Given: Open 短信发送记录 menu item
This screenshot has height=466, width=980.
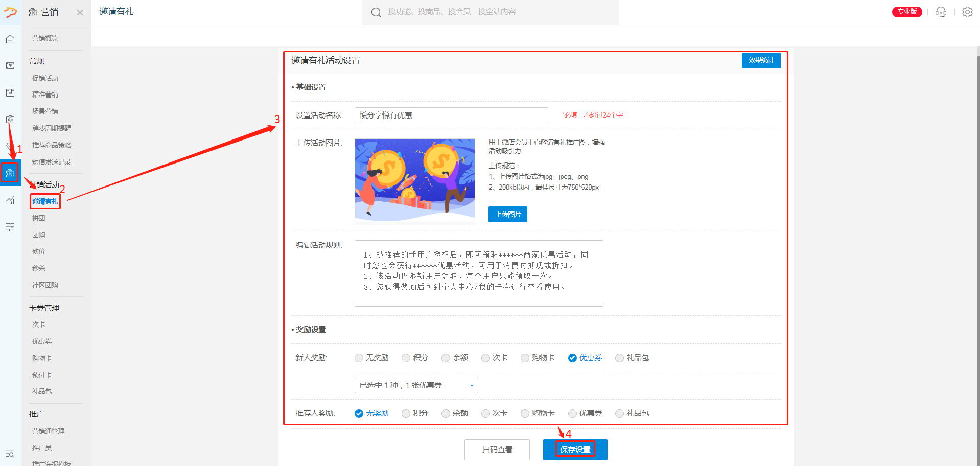Looking at the screenshot, I should tap(52, 162).
